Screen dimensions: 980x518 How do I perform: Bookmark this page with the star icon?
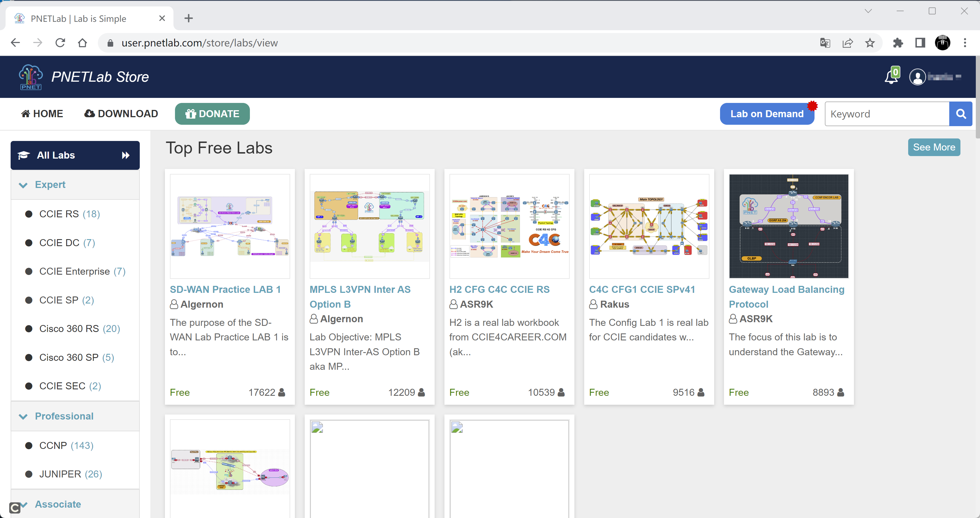click(870, 43)
